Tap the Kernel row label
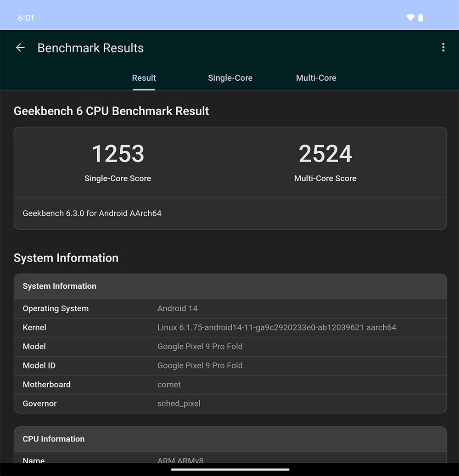Image resolution: width=459 pixels, height=476 pixels. pyautogui.click(x=34, y=328)
